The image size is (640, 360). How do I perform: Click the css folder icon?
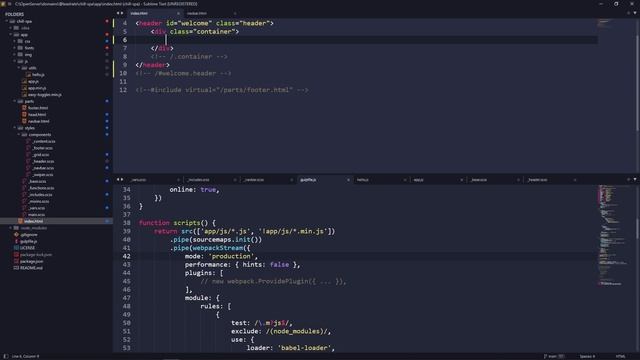[x=20, y=41]
